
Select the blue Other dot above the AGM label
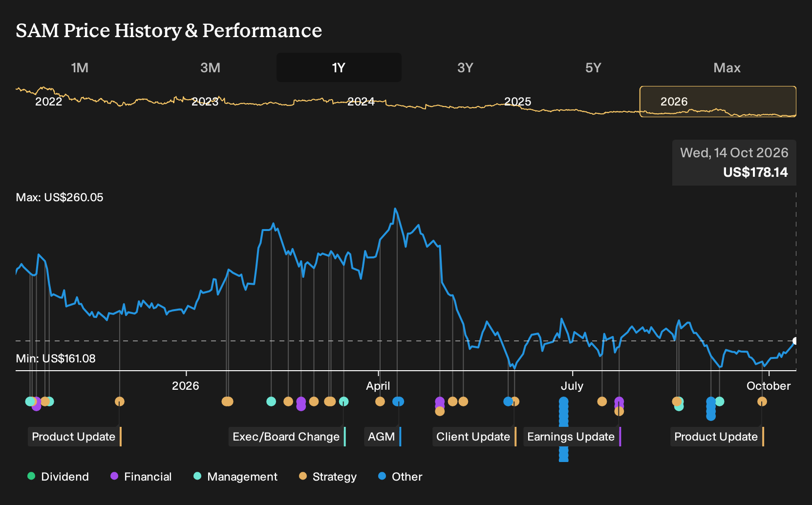[399, 401]
